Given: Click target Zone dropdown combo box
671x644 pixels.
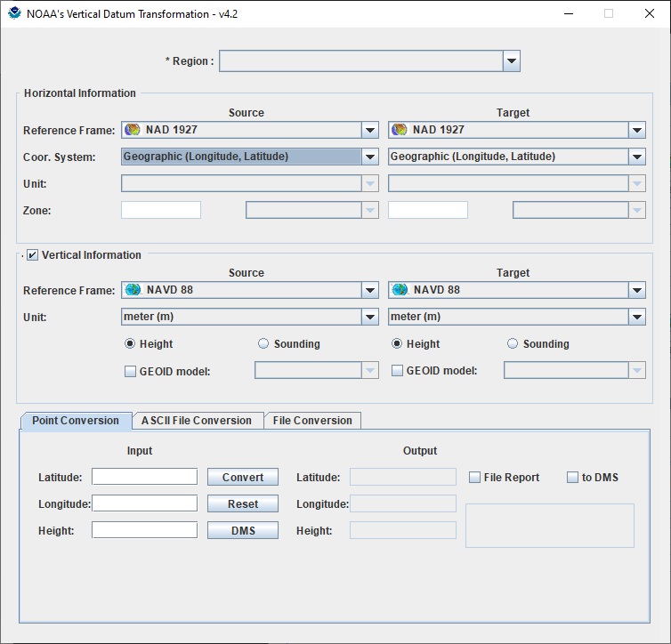Looking at the screenshot, I should coord(579,210).
